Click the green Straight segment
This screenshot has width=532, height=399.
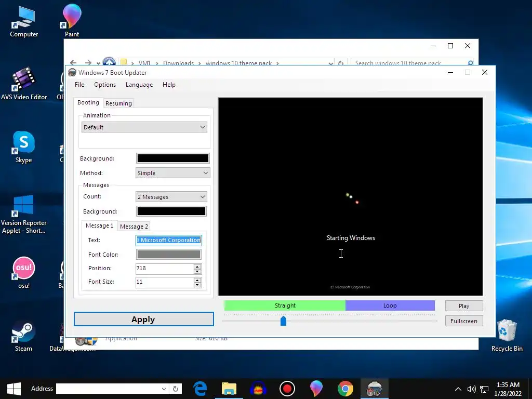(x=285, y=305)
